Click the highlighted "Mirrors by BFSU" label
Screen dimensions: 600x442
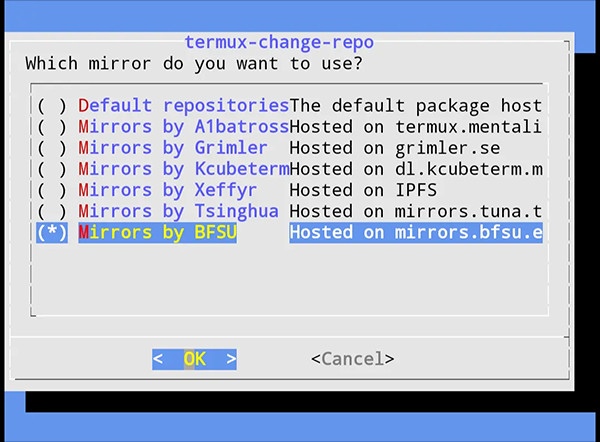point(157,232)
